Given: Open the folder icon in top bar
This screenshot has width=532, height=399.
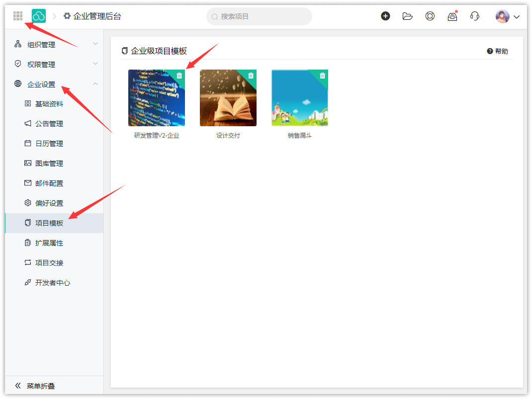Looking at the screenshot, I should click(408, 16).
